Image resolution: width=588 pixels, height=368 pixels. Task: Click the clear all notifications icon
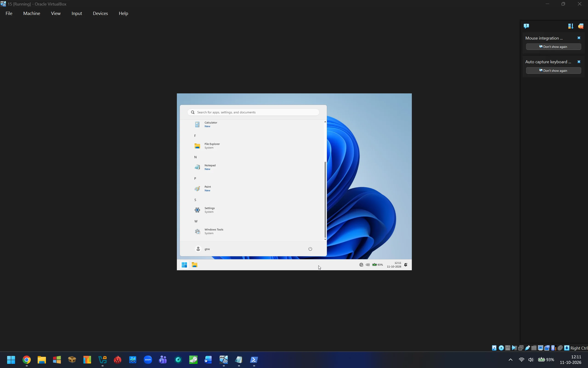[581, 26]
